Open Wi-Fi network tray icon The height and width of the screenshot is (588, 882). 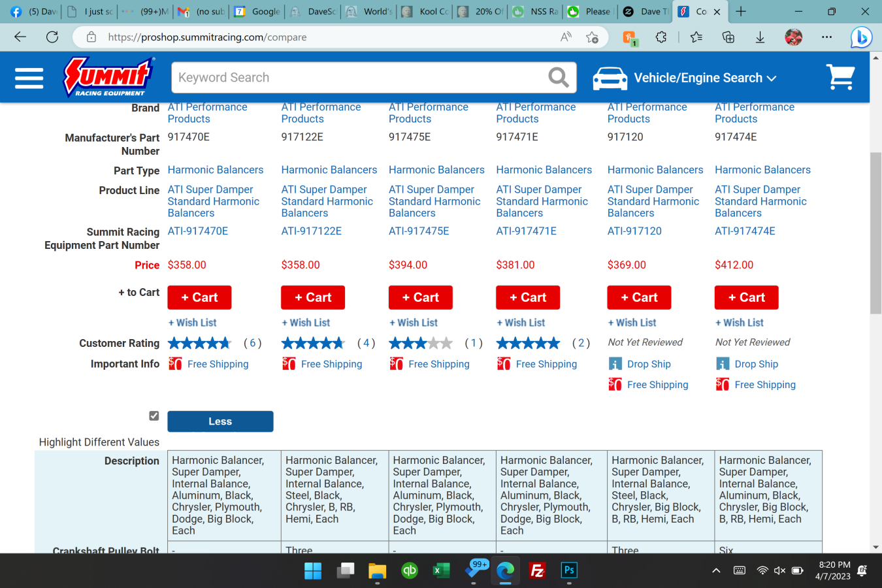click(762, 570)
